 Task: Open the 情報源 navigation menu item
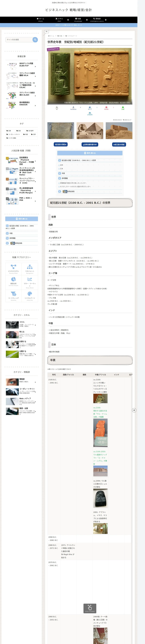(97, 20)
